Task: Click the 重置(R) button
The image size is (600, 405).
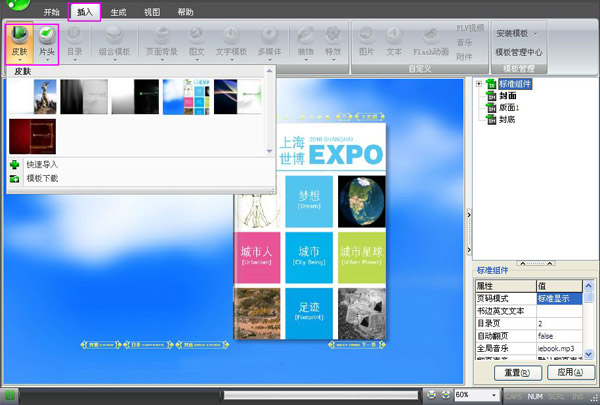Action: pos(518,372)
